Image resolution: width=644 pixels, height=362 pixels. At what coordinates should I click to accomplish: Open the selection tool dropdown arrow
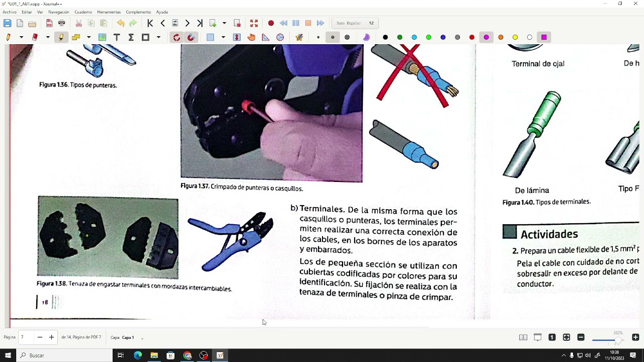(223, 37)
